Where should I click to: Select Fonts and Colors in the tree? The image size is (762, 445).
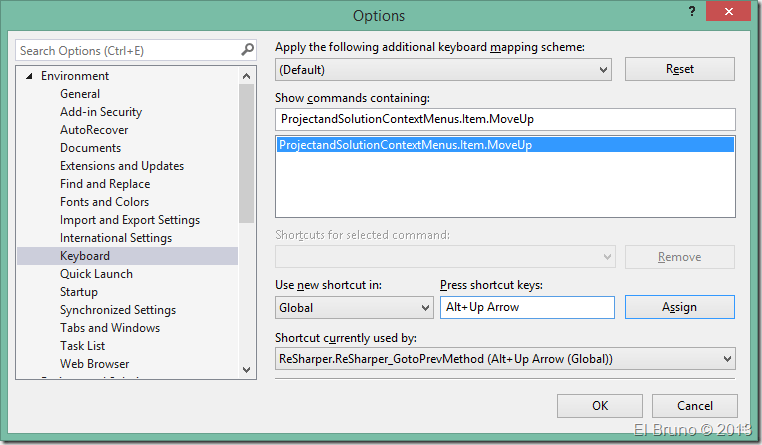click(x=104, y=202)
